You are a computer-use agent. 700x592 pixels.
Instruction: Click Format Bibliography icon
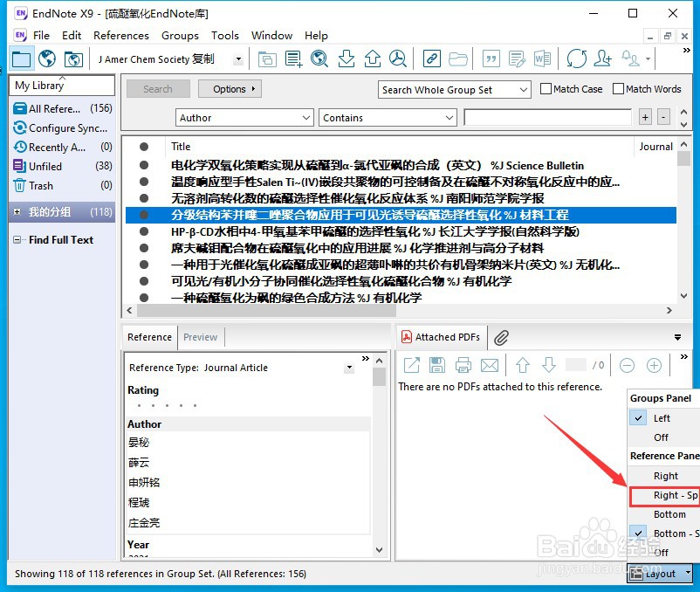pyautogui.click(x=517, y=59)
